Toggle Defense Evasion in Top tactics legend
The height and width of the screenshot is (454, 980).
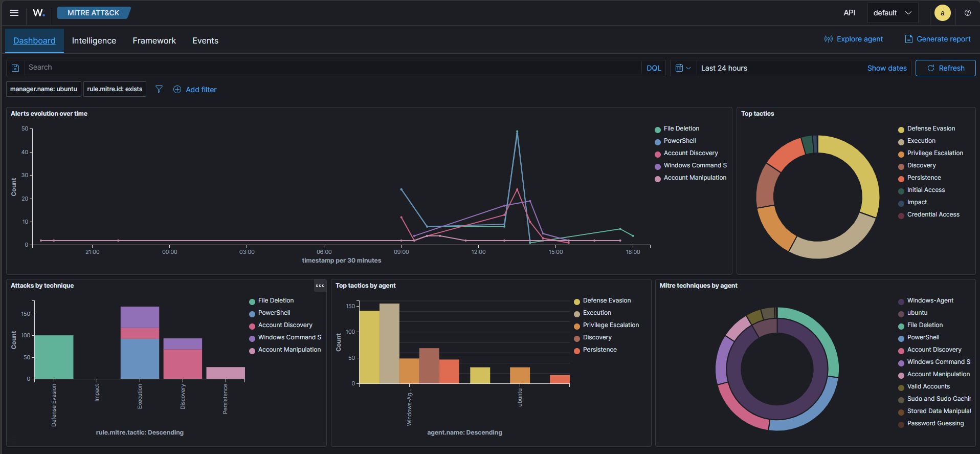pos(930,128)
